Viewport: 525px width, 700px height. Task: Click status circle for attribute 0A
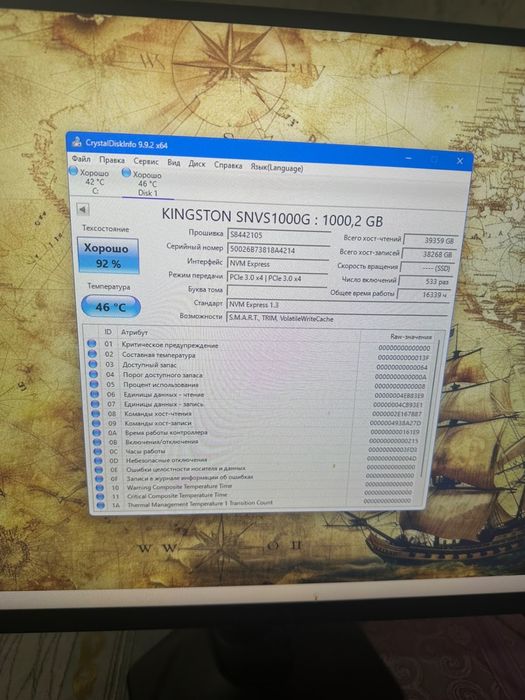pos(96,432)
